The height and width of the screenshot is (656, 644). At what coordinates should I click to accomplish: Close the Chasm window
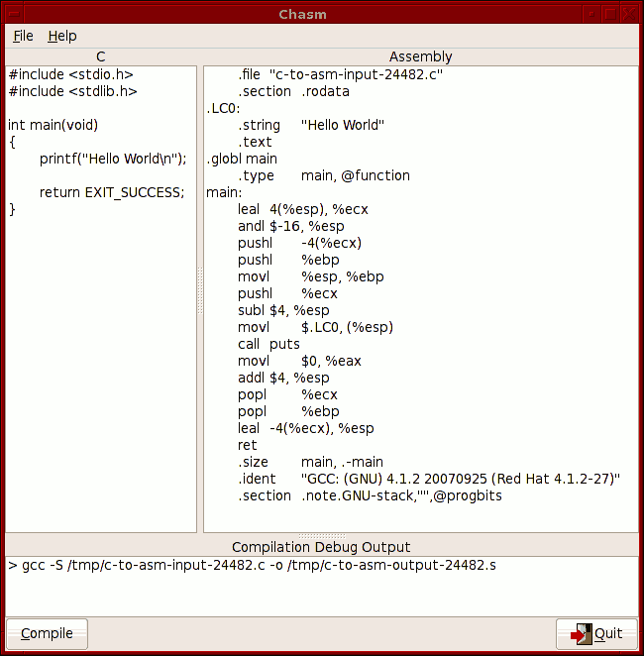[629, 14]
